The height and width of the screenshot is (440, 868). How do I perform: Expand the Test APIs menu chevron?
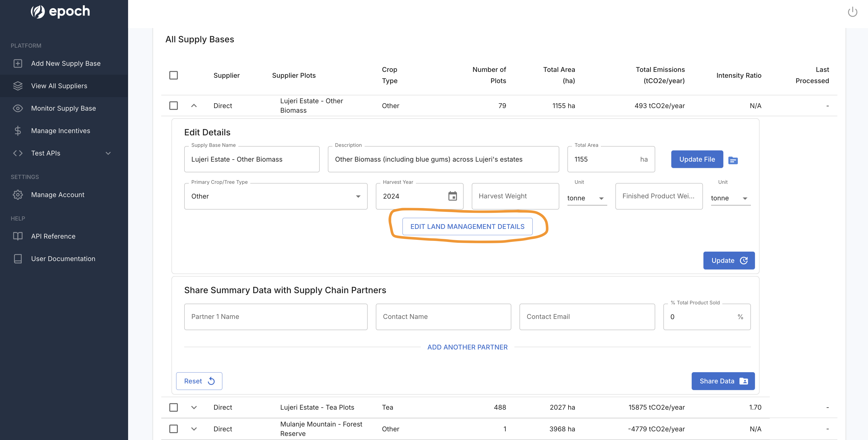point(108,153)
